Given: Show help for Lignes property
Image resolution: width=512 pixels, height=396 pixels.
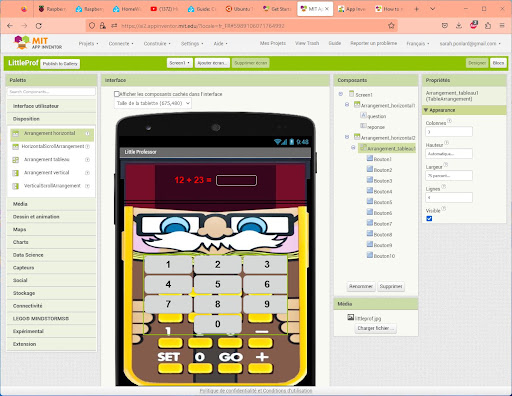Looking at the screenshot, I should 444,187.
